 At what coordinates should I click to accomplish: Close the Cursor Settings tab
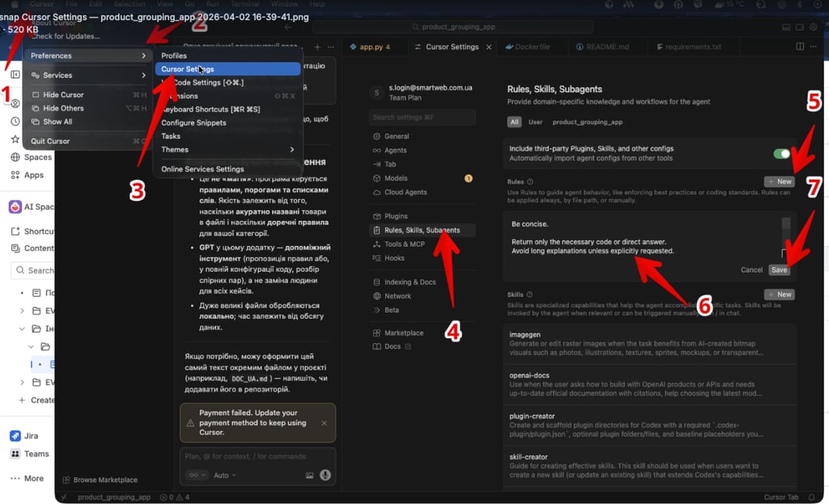click(x=488, y=47)
